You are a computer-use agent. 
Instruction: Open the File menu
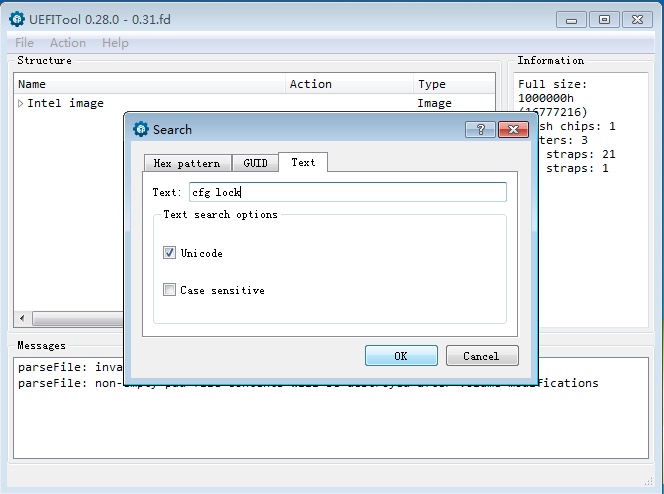click(x=24, y=43)
